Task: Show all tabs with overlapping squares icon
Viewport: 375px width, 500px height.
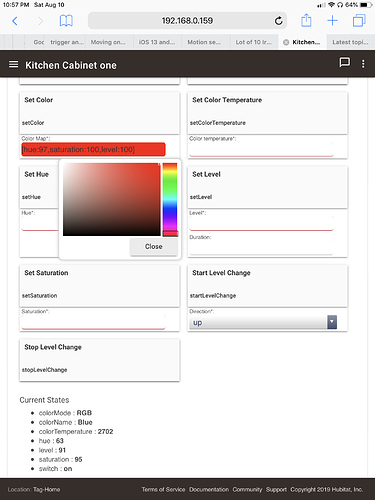Action: pyautogui.click(x=359, y=21)
